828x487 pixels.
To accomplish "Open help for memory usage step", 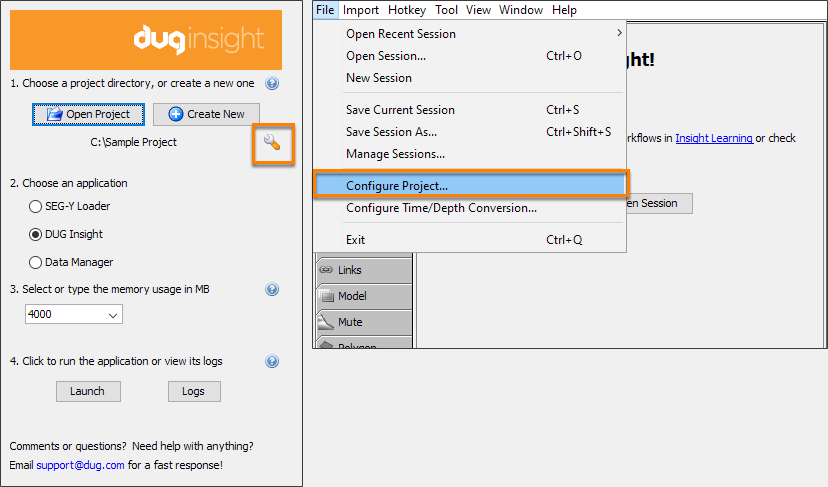I will point(272,289).
